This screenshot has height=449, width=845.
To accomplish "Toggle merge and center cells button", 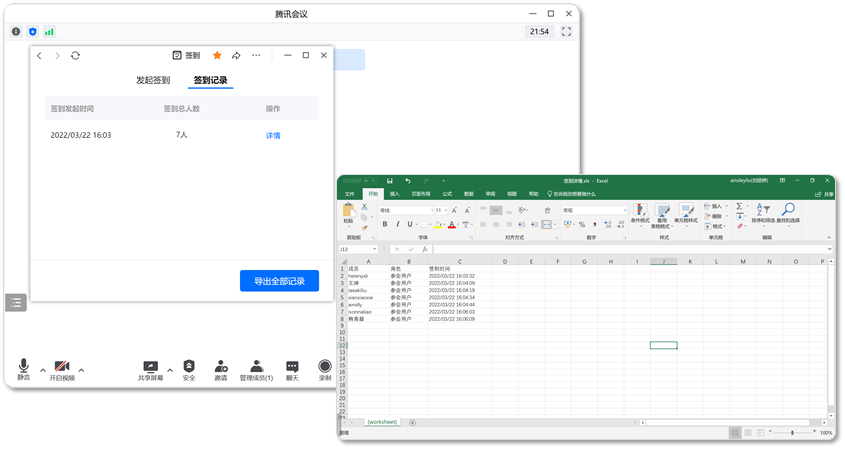I will coord(547,224).
